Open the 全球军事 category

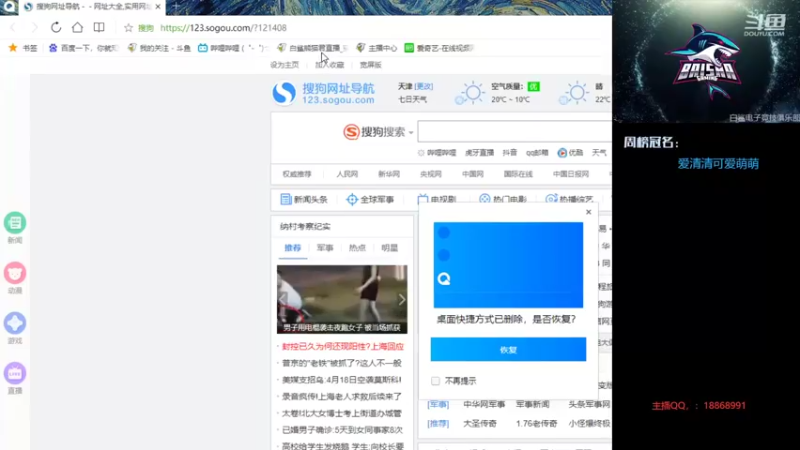pyautogui.click(x=370, y=199)
